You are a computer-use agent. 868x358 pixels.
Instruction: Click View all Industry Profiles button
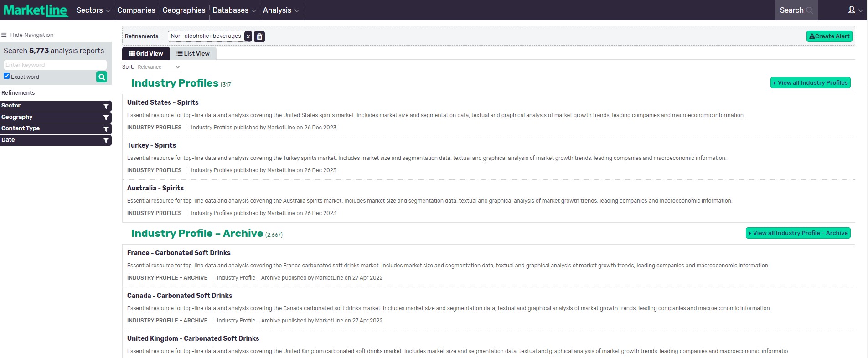[810, 83]
